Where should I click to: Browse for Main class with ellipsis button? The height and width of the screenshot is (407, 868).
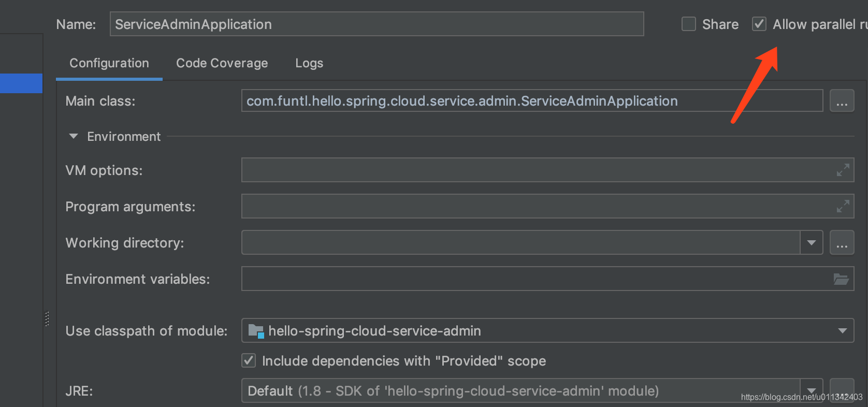pos(842,101)
